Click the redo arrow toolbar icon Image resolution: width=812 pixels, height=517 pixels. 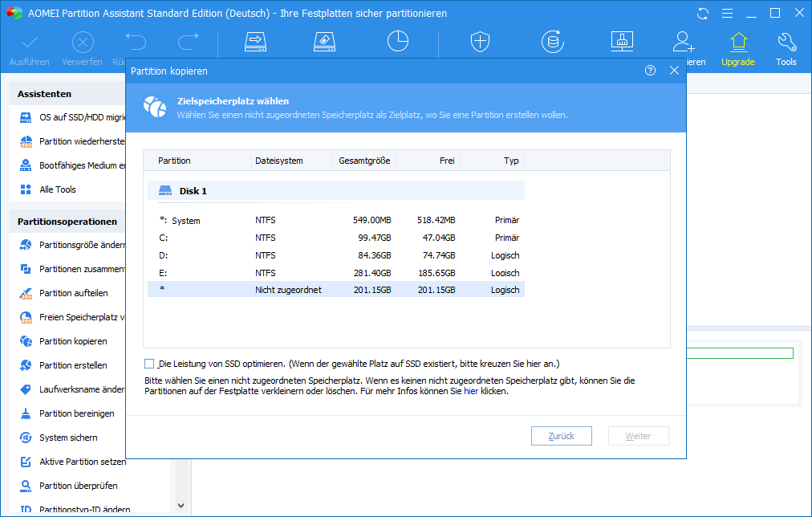(x=188, y=42)
